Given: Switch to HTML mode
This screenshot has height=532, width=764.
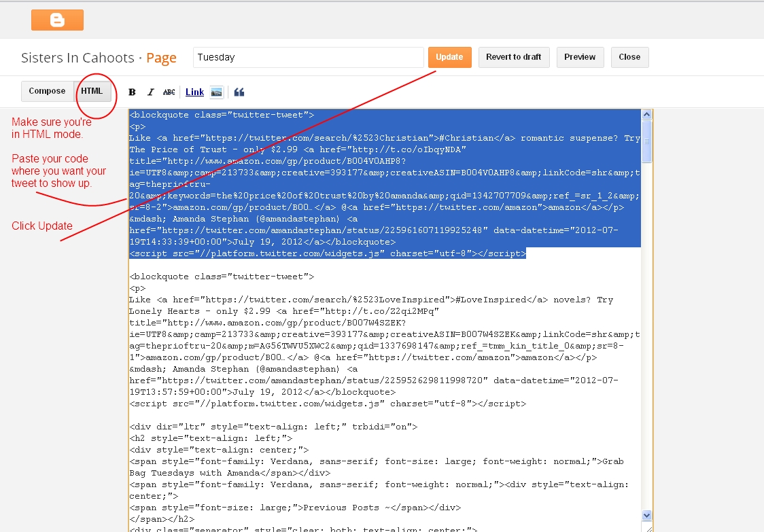Looking at the screenshot, I should (x=92, y=91).
